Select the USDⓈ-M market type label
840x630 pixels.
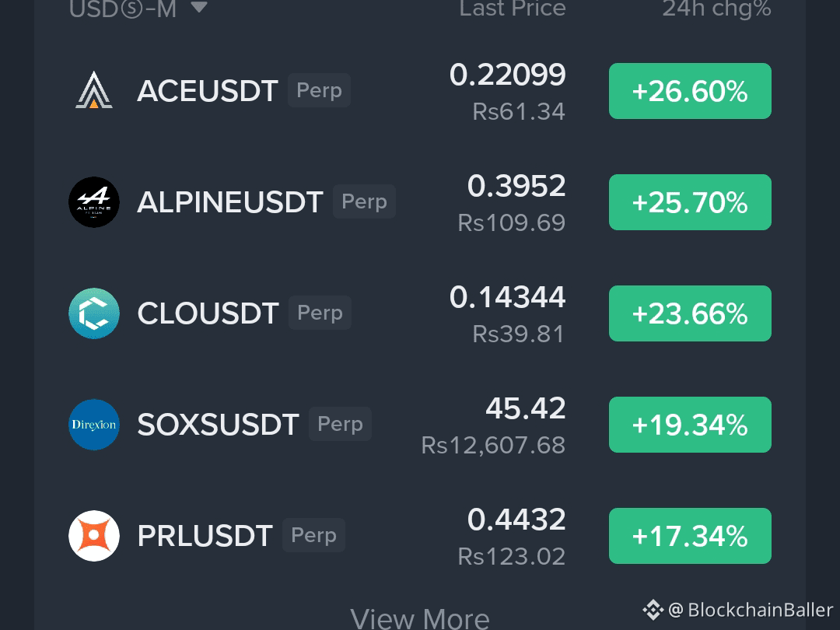click(123, 9)
